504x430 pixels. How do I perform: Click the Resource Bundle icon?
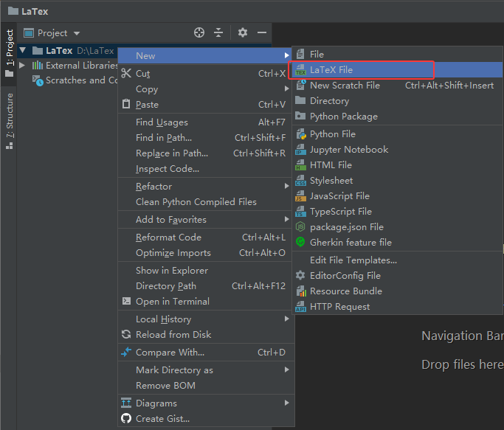[x=301, y=291]
